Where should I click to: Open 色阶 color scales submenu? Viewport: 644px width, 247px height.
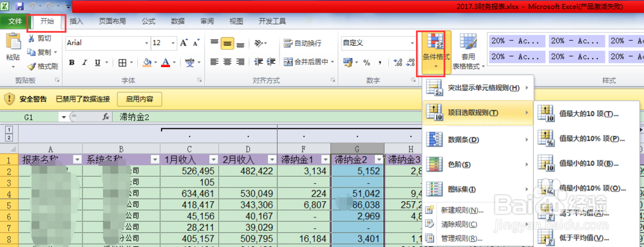tap(478, 164)
